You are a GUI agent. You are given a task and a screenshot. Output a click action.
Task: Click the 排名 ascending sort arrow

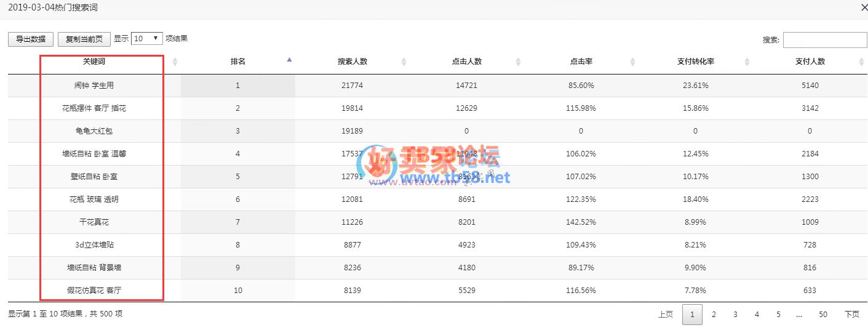(x=289, y=60)
